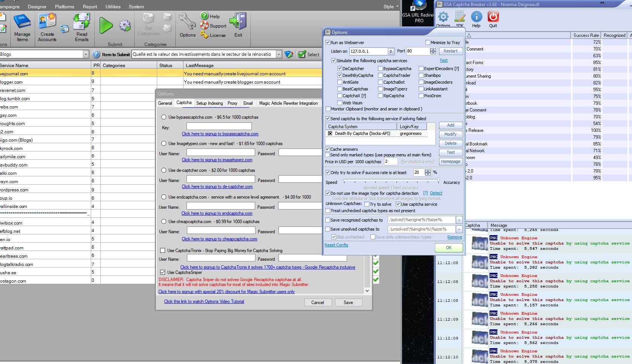
Task: Open GSA Captcha Breaker SDK icon
Action: tap(460, 17)
